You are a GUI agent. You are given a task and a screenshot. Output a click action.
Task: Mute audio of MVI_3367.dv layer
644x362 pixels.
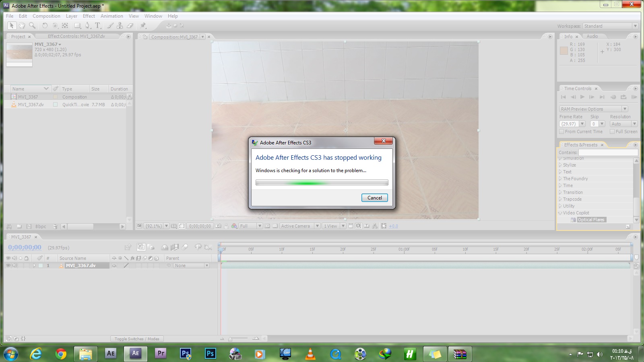(x=14, y=265)
